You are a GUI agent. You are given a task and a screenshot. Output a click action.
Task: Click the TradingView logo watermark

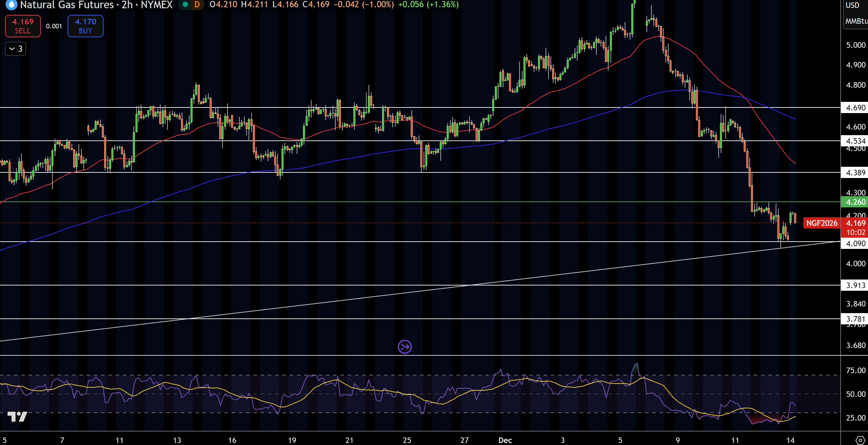point(17,417)
